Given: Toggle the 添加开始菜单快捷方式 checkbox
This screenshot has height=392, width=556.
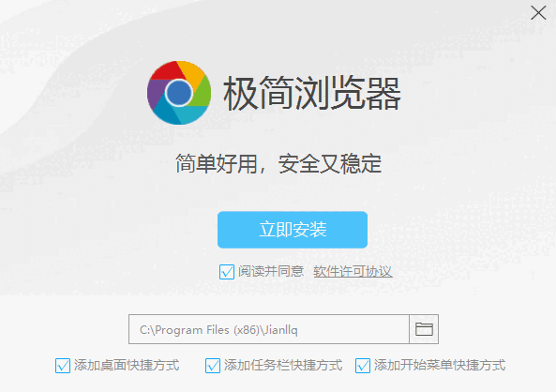Looking at the screenshot, I should click(x=363, y=366).
